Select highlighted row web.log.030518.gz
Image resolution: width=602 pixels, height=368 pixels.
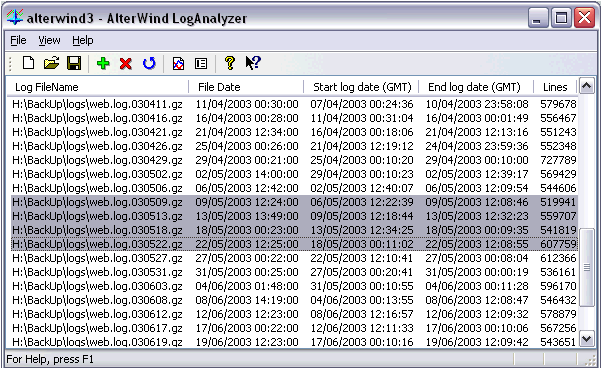[294, 230]
